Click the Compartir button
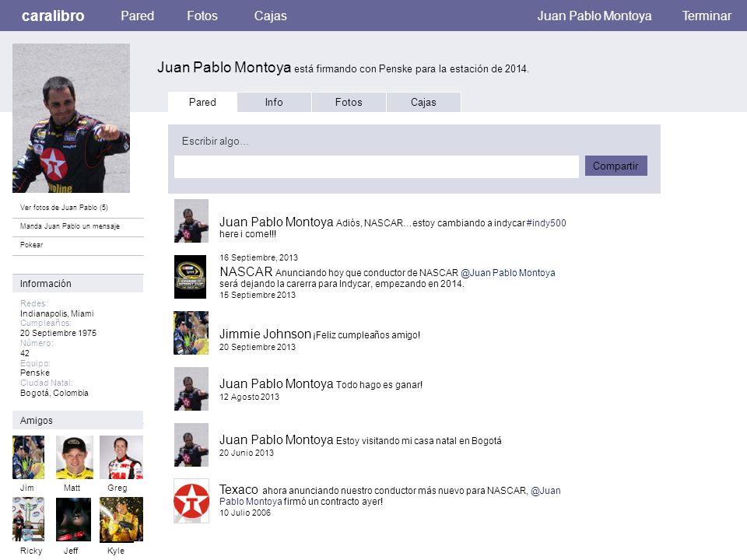Viewport: 747px width, 560px height. pyautogui.click(x=615, y=166)
